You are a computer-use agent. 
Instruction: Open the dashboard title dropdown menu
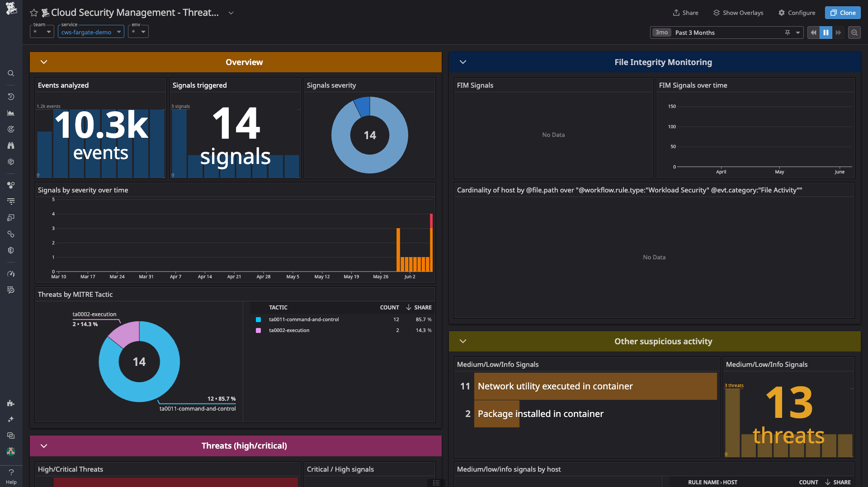(x=231, y=13)
